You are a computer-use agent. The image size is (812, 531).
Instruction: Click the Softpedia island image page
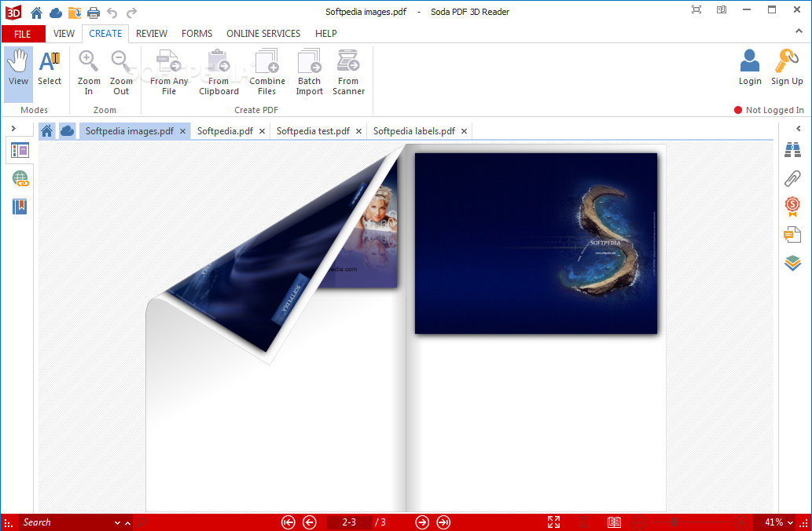[x=536, y=244]
